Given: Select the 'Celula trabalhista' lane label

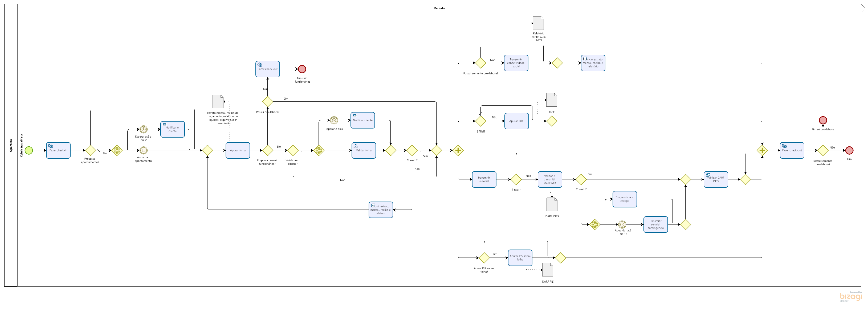Looking at the screenshot, I should tap(22, 145).
